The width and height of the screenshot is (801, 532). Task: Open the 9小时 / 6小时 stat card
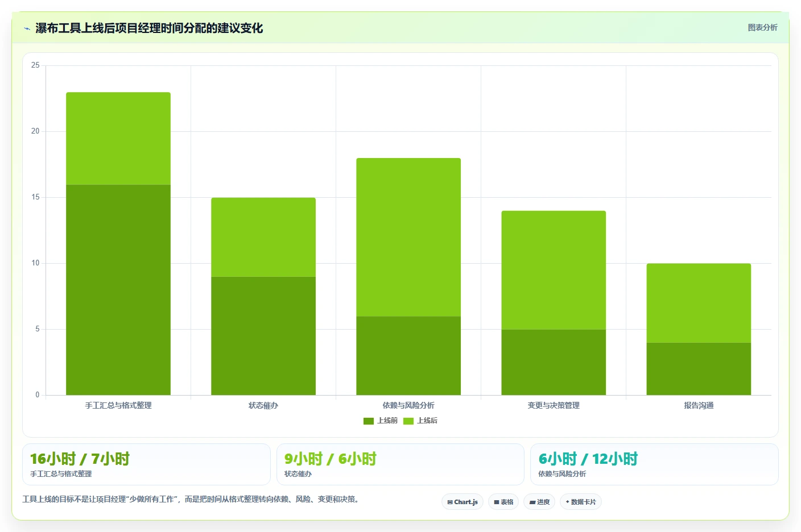(x=400, y=464)
